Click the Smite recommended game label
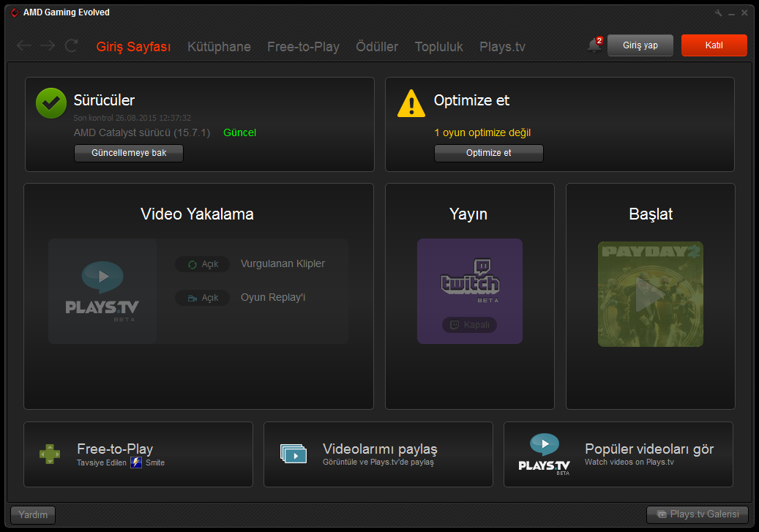 point(155,462)
